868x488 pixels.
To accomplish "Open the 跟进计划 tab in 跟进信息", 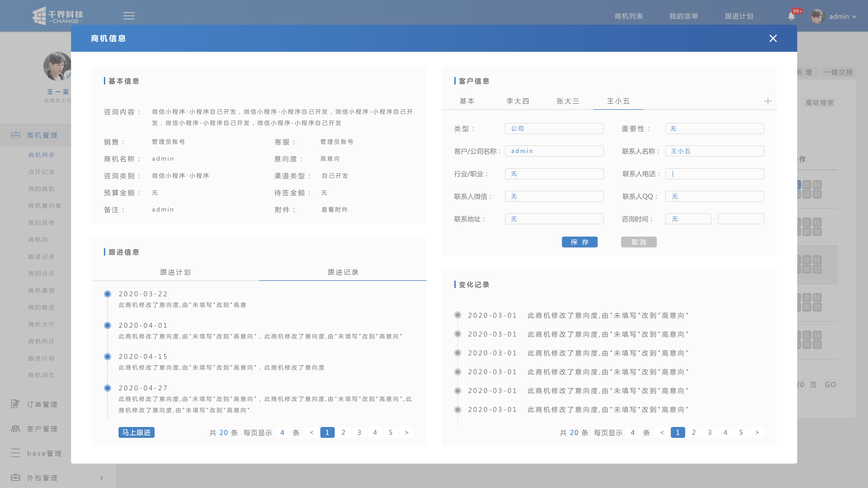I will click(x=175, y=272).
